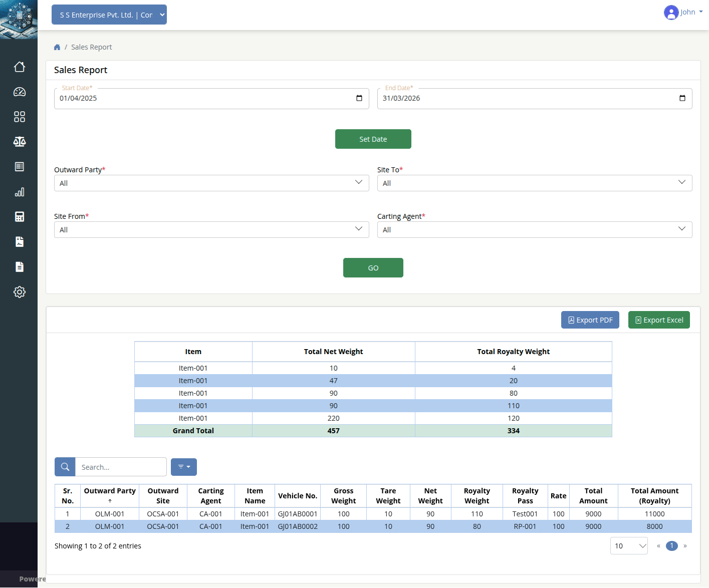The height and width of the screenshot is (588, 709).
Task: Expand the Carting Agent dropdown
Action: (x=534, y=229)
